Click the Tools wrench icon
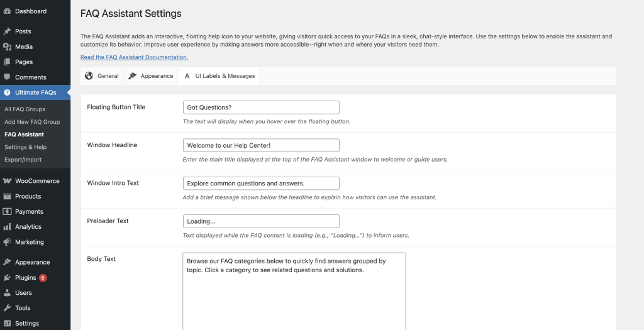Viewport: 644px width, 330px height. click(x=7, y=308)
